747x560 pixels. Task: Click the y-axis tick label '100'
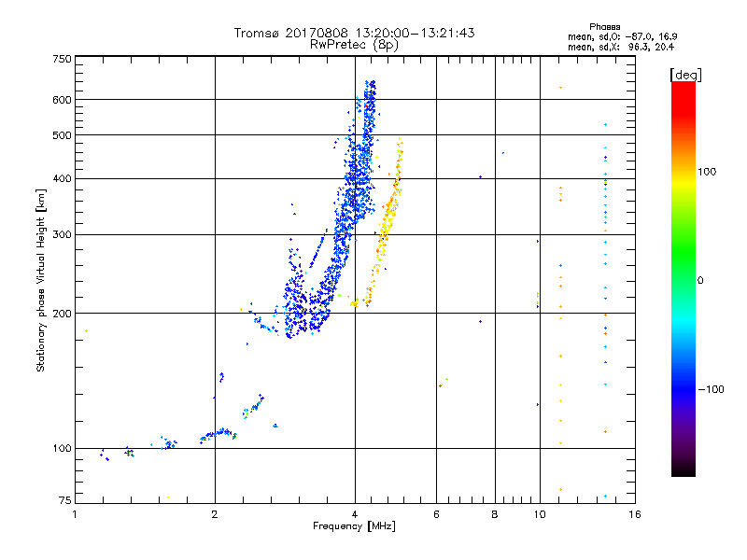click(62, 449)
